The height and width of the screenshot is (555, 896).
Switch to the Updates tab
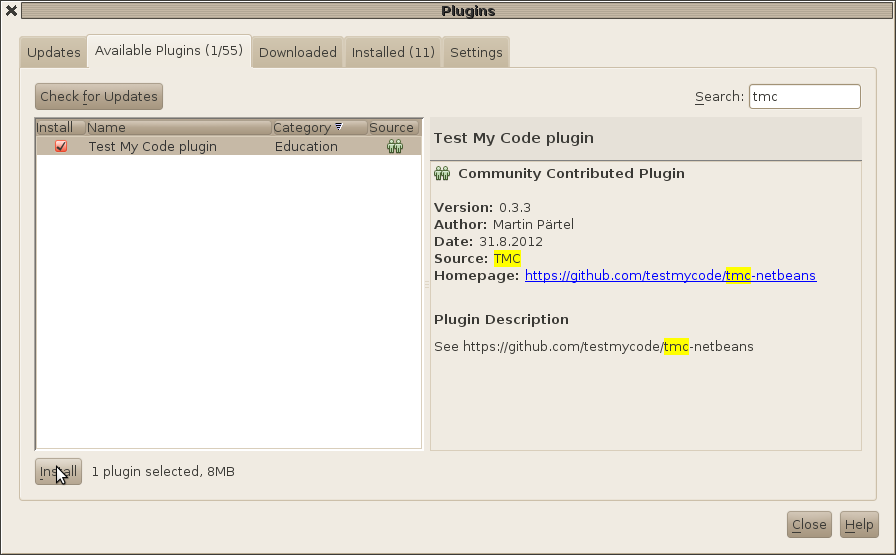[x=54, y=52]
